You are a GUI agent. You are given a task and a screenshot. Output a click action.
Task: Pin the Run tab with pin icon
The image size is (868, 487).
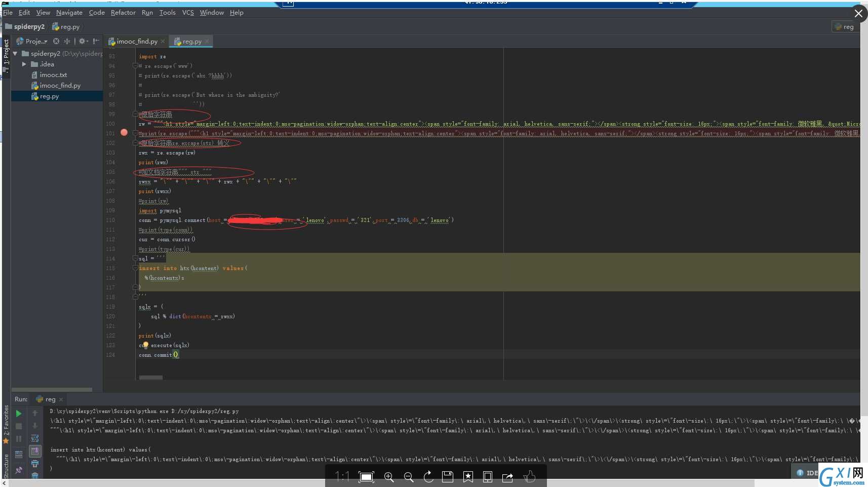click(19, 470)
